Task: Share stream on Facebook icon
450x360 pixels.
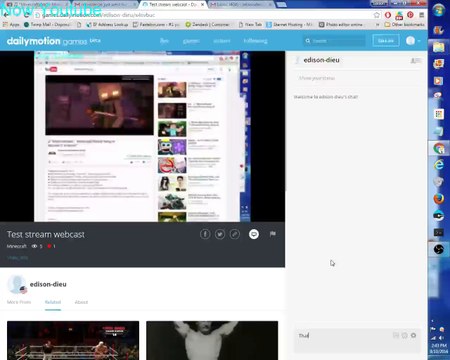Action: click(205, 234)
